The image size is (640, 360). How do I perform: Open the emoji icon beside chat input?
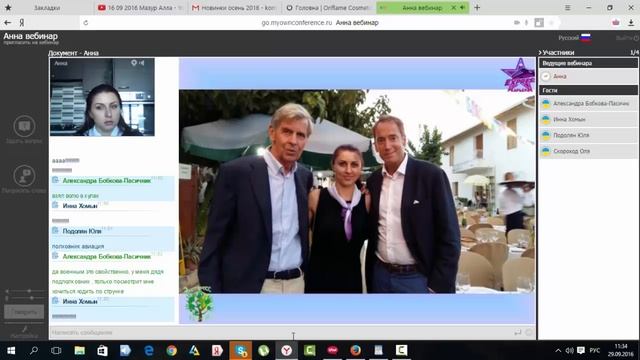[529, 332]
